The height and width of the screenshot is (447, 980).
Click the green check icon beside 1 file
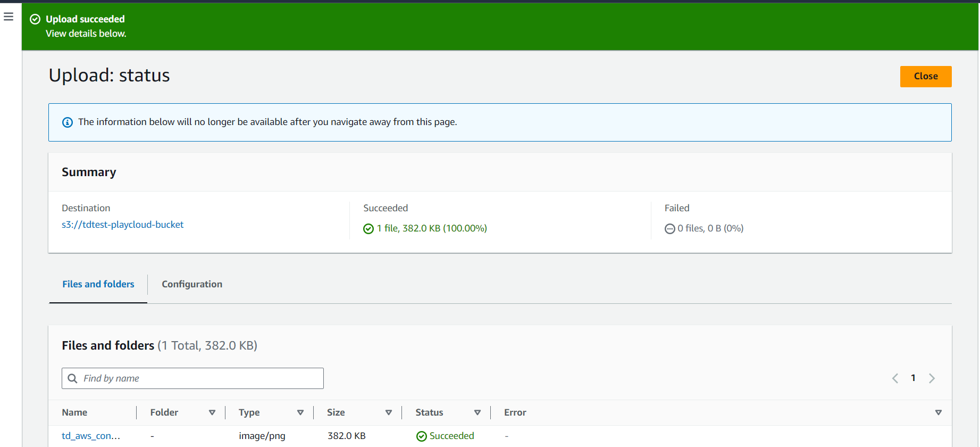pyautogui.click(x=368, y=229)
